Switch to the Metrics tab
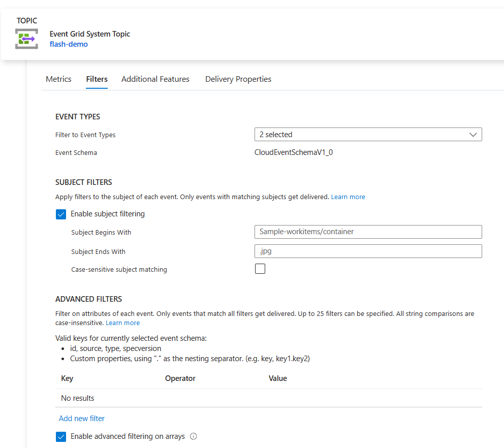504x448 pixels. click(x=58, y=79)
